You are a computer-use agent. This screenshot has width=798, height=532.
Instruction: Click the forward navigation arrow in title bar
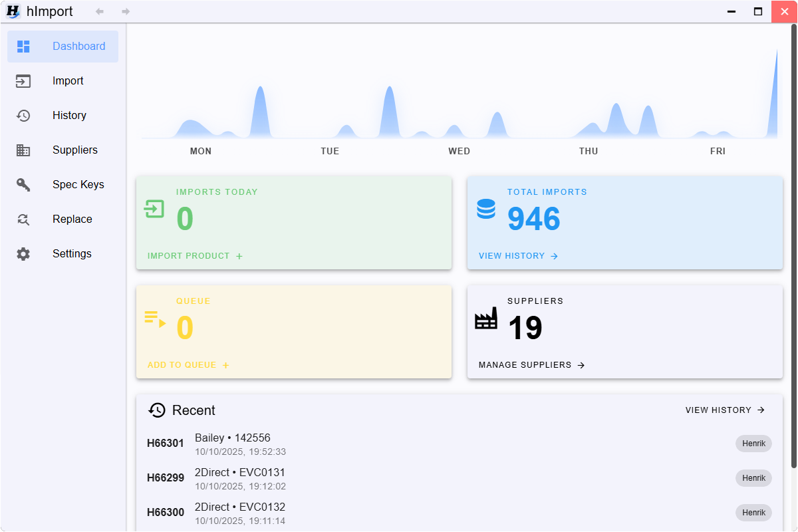point(126,11)
